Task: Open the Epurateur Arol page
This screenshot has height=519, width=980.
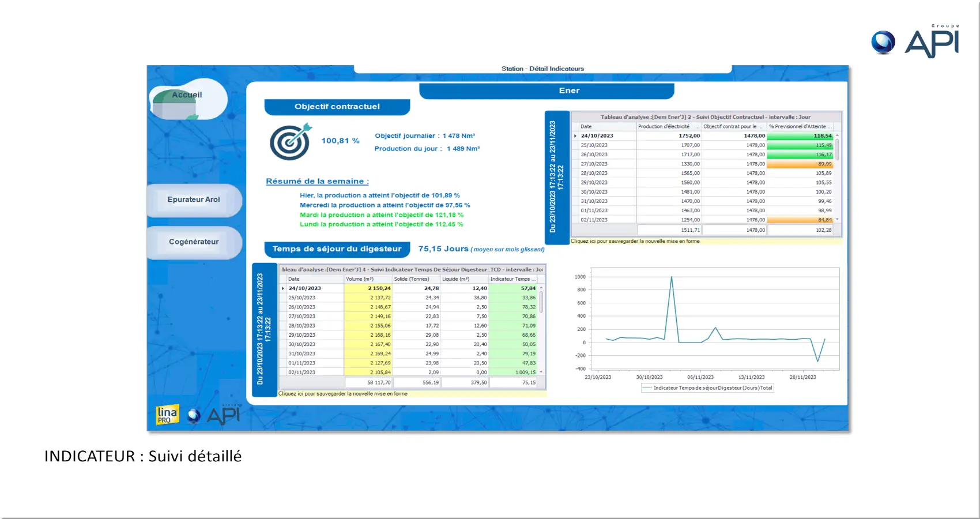Action: pos(194,200)
